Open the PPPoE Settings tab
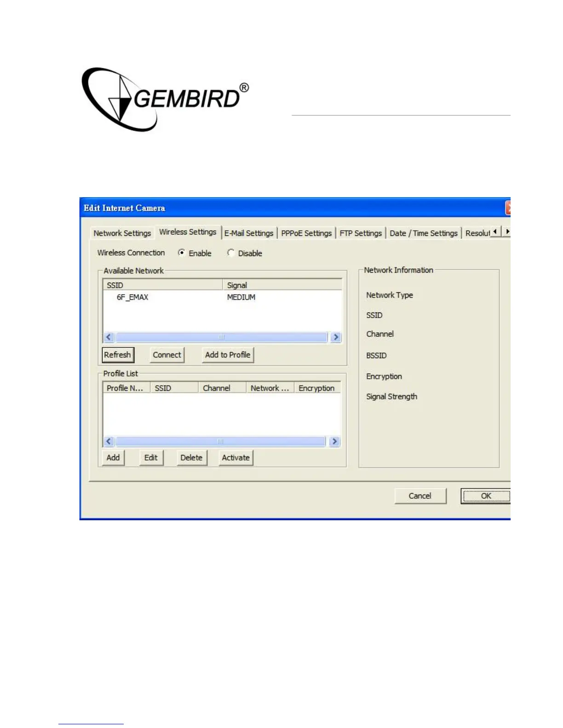The height and width of the screenshot is (728, 563). (x=306, y=233)
